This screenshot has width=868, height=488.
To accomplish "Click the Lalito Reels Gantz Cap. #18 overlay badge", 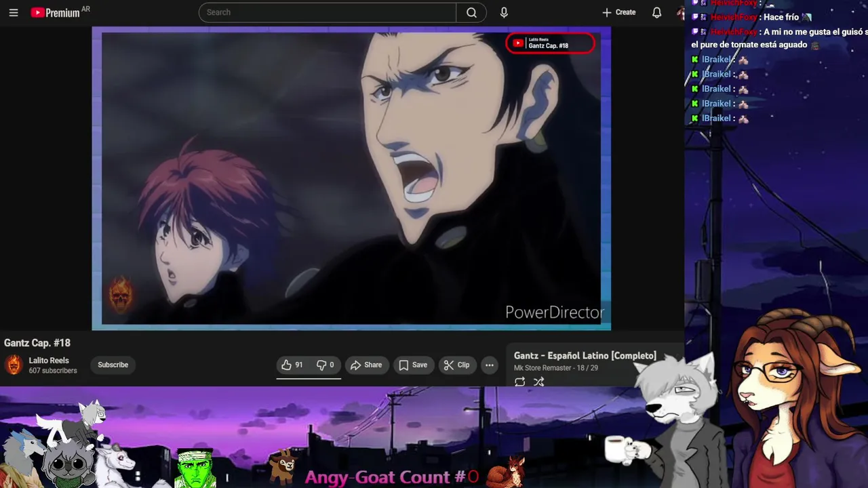I will click(550, 43).
